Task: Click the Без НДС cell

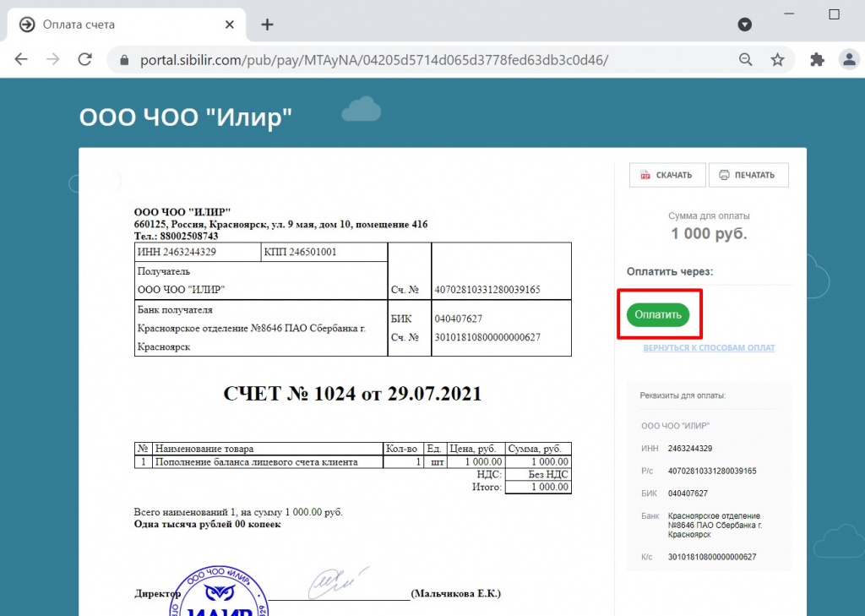Action: pos(538,475)
